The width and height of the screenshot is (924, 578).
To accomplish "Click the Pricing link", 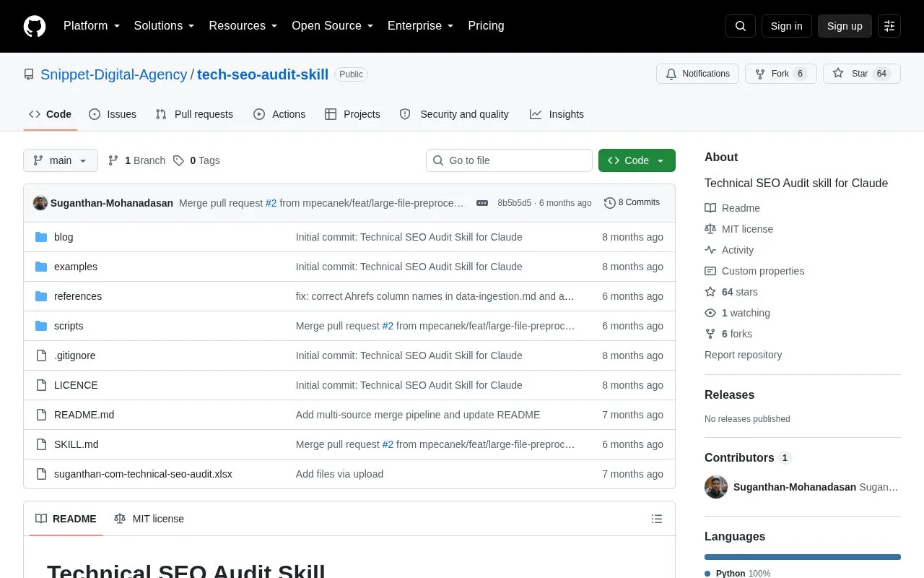I will point(486,26).
